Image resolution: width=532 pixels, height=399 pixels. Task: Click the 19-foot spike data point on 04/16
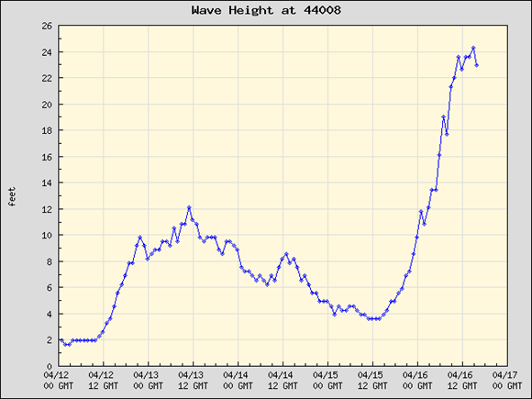443,116
